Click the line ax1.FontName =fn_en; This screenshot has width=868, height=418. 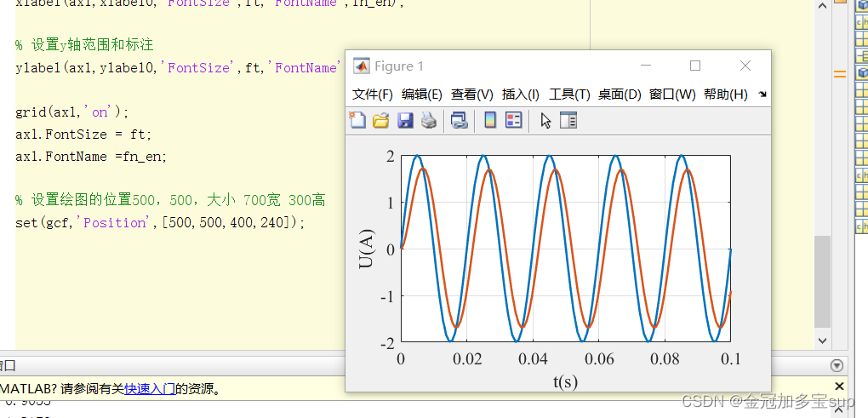coord(91,157)
